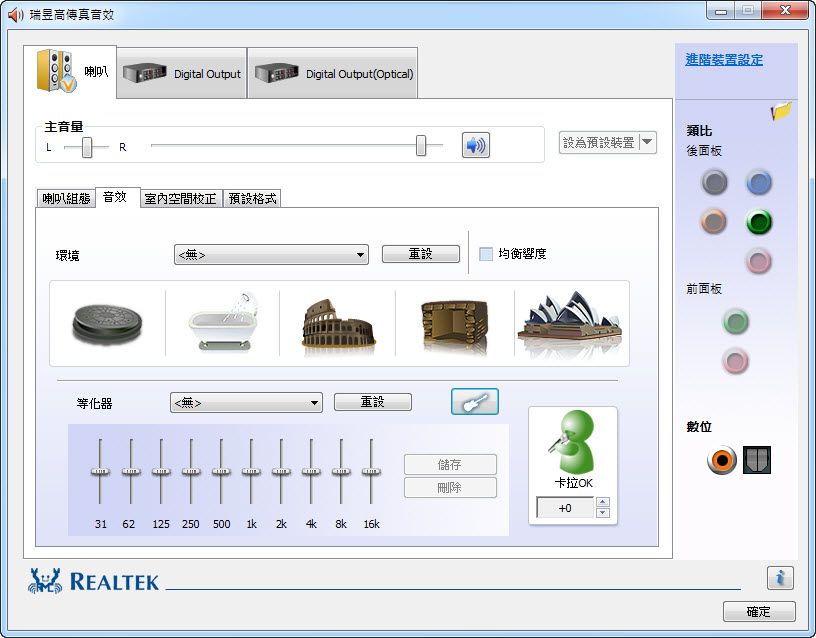
Task: Open the 進階裝置設定 link
Action: coord(723,60)
